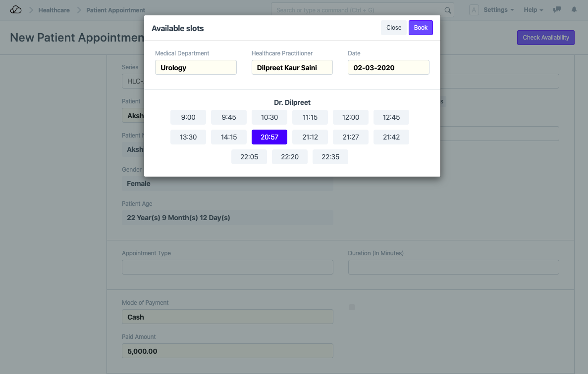Click the search magnifier icon
Image resolution: width=588 pixels, height=374 pixels.
[447, 10]
